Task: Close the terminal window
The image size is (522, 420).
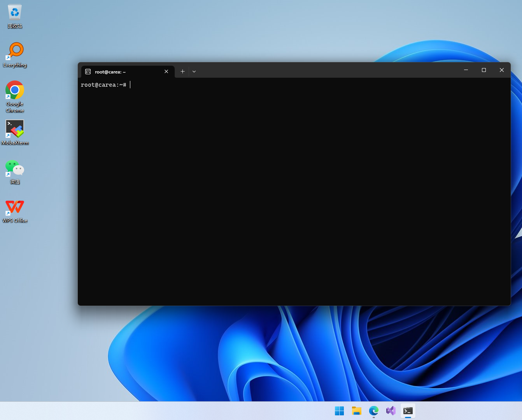Action: tap(502, 70)
